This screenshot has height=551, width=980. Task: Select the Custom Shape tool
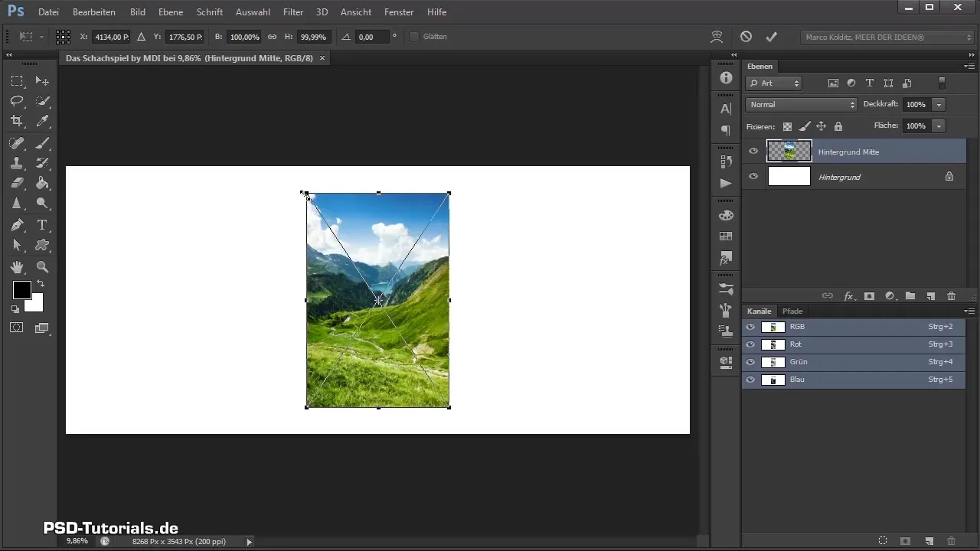42,245
